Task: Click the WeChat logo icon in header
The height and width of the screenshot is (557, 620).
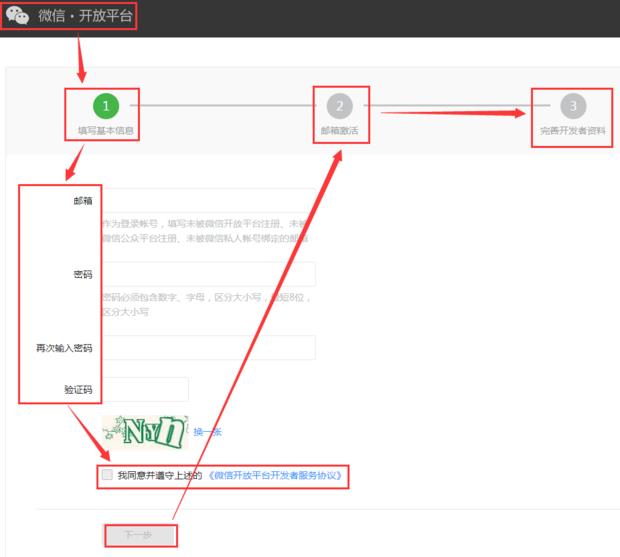Action: (x=17, y=15)
